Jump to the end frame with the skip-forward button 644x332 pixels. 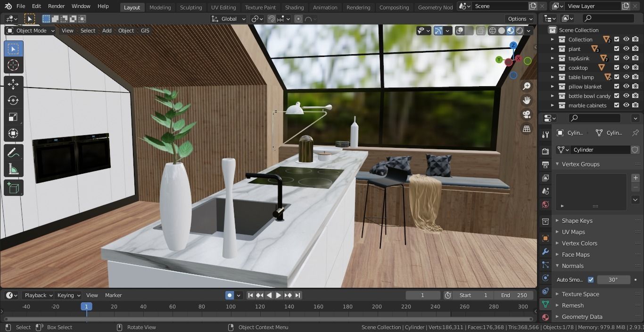click(297, 295)
